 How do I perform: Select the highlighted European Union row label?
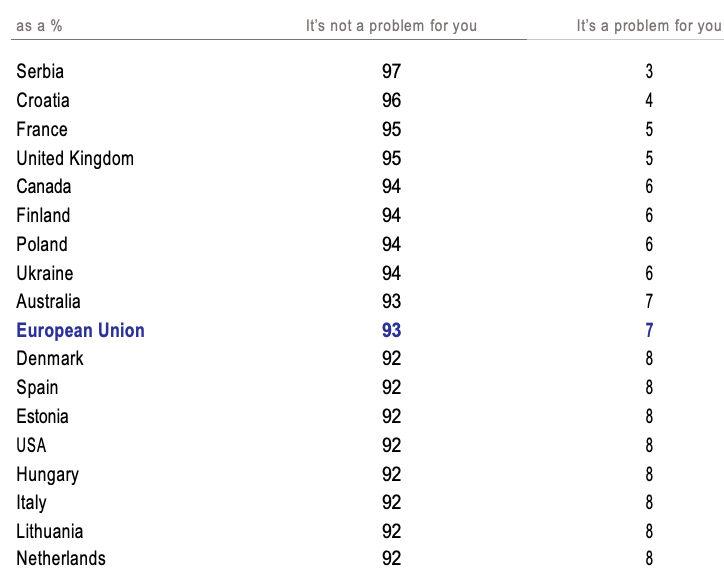coord(80,331)
